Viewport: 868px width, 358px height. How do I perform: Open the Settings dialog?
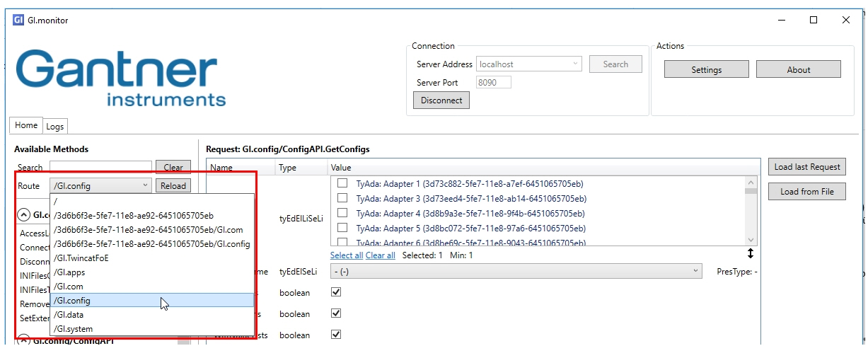pos(706,69)
